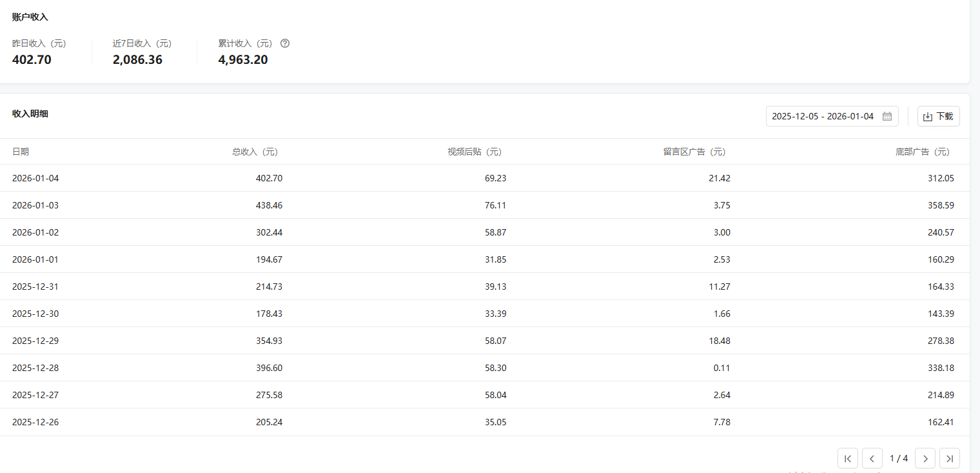Click the 438.46 total income cell
Image resolution: width=980 pixels, height=473 pixels.
[x=269, y=205]
